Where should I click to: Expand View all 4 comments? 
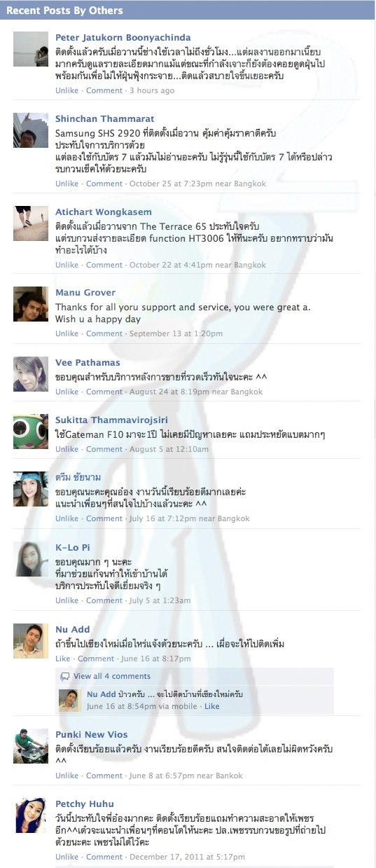pyautogui.click(x=112, y=677)
